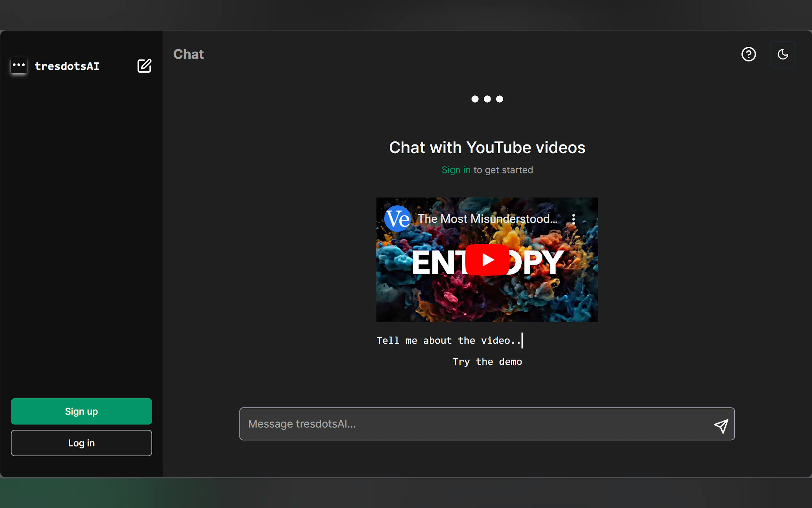Click the Sign in link
This screenshot has height=508, width=812.
coord(456,170)
